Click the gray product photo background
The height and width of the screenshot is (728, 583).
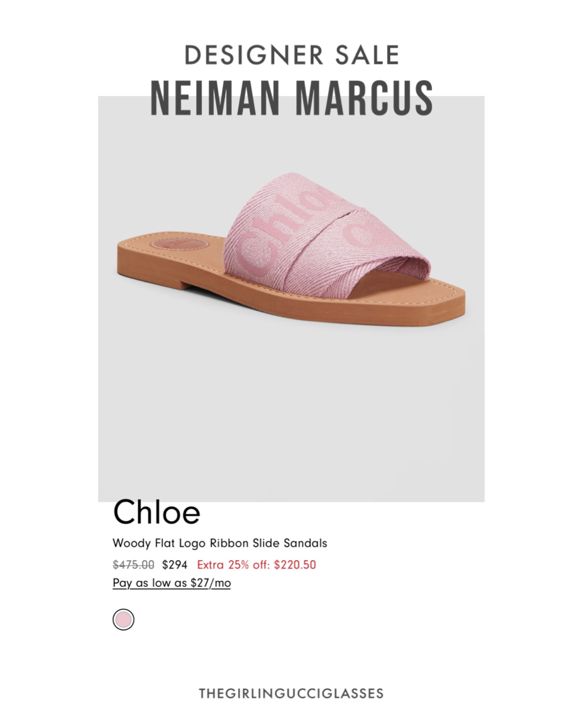tap(291, 409)
